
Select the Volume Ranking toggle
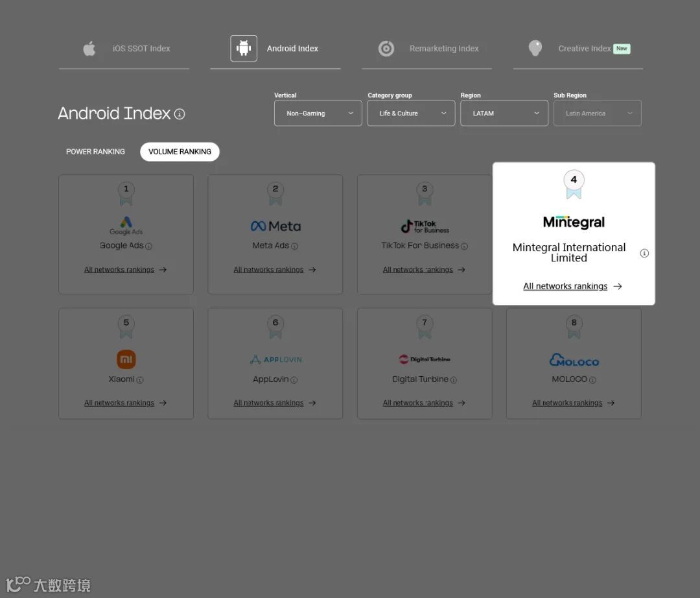tap(180, 152)
